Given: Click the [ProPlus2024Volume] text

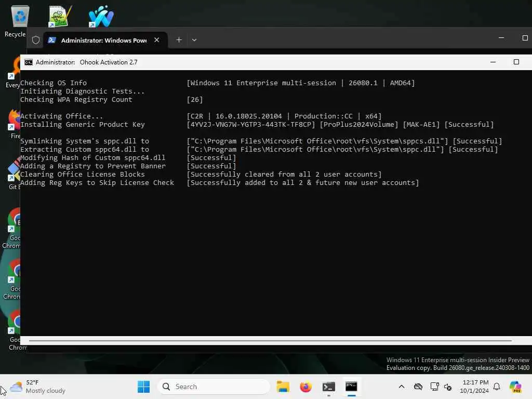Looking at the screenshot, I should click(x=359, y=125).
